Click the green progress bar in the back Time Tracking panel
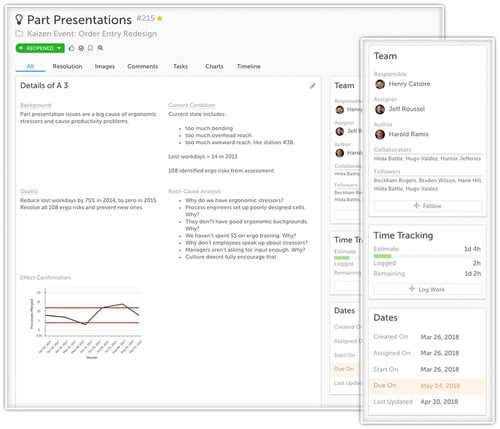 pyautogui.click(x=342, y=258)
